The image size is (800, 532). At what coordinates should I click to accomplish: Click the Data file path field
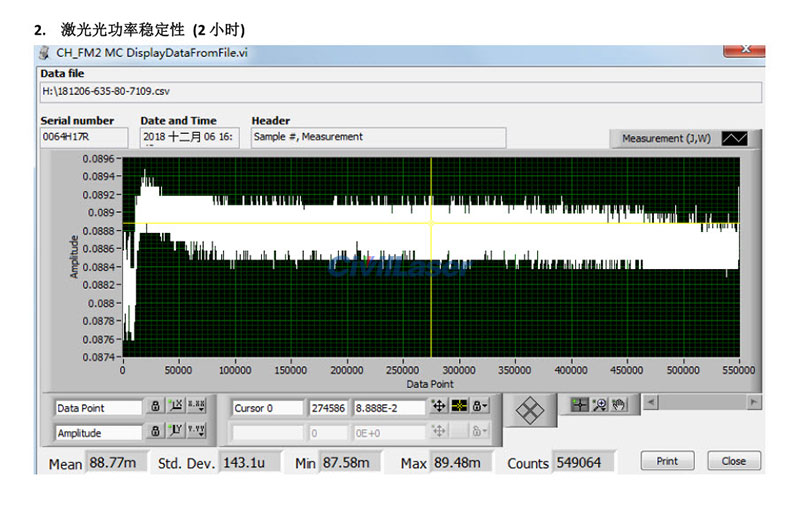[x=400, y=92]
